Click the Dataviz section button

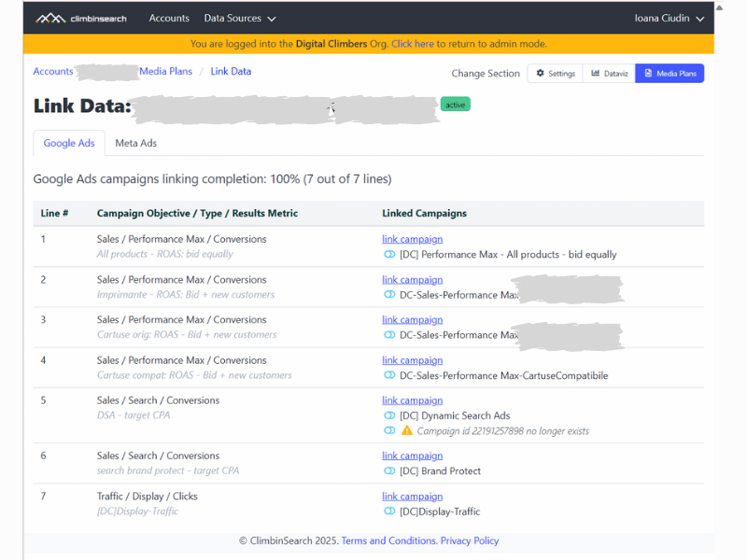pos(609,74)
